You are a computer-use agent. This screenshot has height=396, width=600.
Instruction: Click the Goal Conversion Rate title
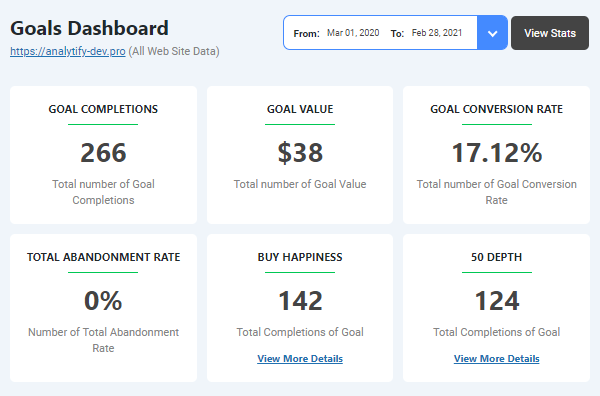(x=497, y=109)
